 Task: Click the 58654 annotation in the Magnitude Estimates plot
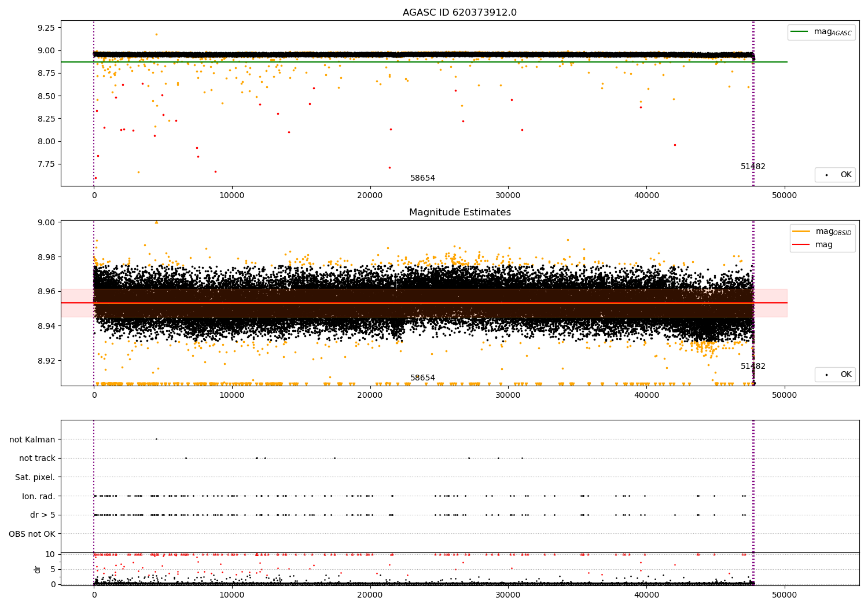[422, 378]
